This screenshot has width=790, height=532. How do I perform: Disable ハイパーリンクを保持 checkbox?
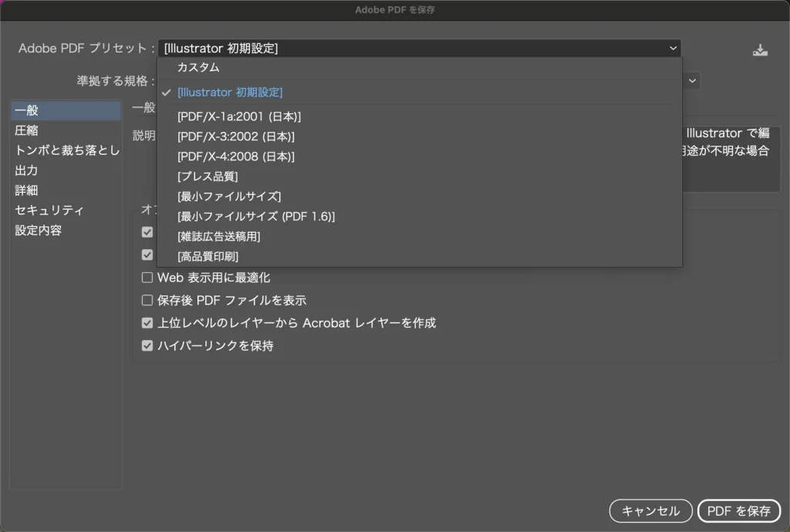147,345
